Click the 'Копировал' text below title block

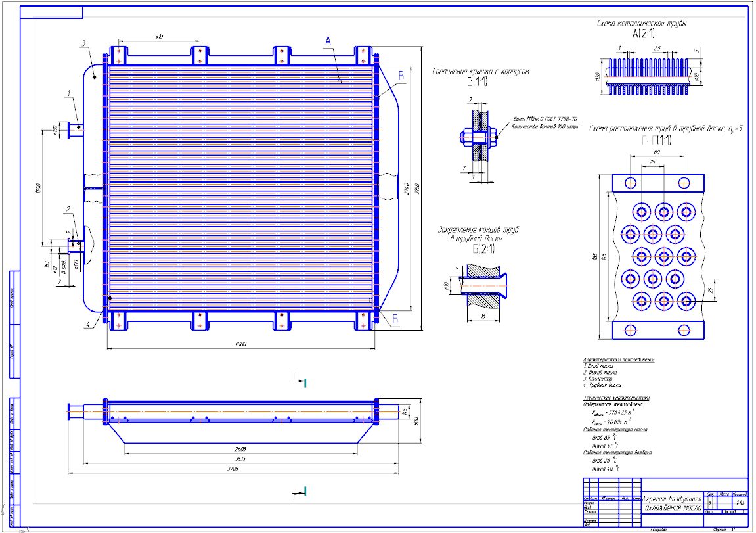tap(659, 530)
